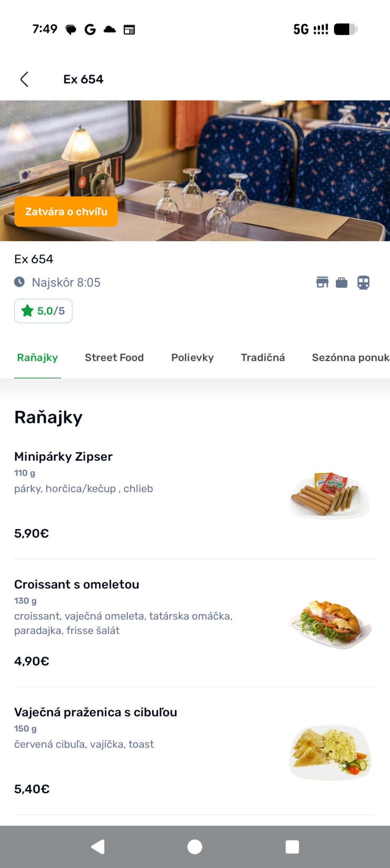Switch to the Street Food tab
The width and height of the screenshot is (390, 868).
tap(114, 358)
